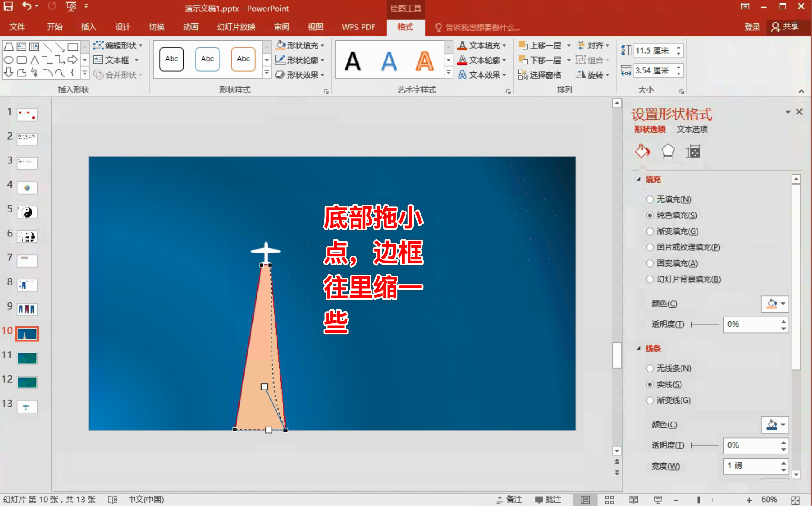
Task: Open Comments (批注) in status bar
Action: 548,500
